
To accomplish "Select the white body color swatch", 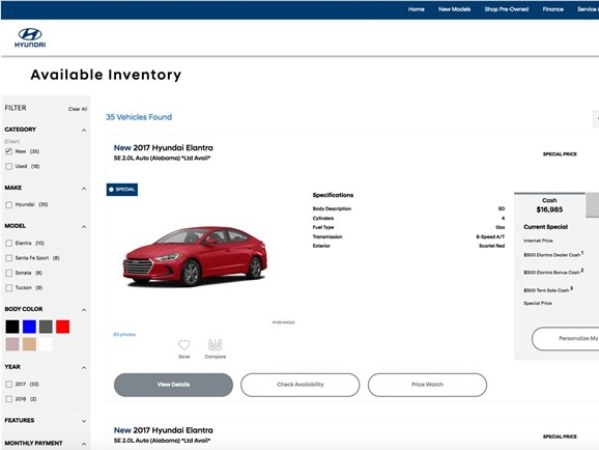I will pos(46,344).
